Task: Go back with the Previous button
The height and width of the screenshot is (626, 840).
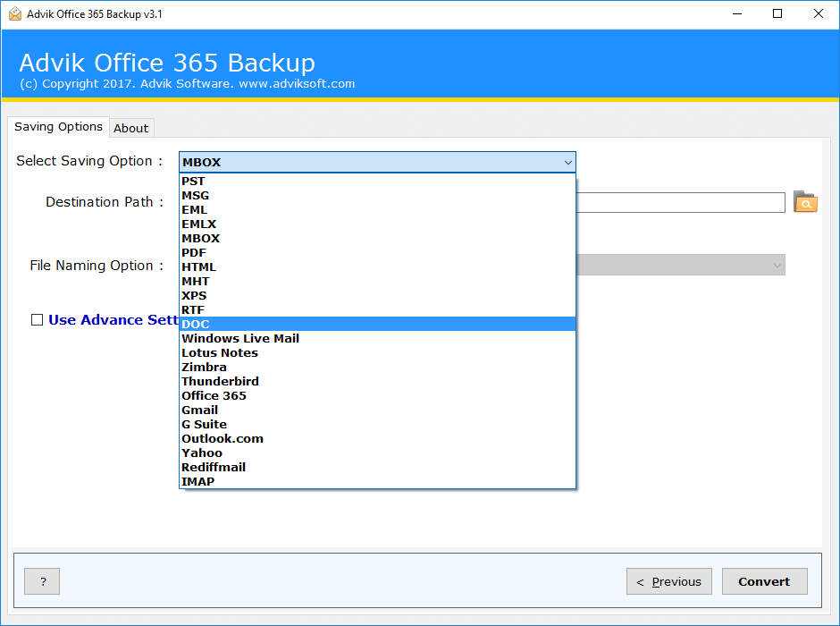Action: click(669, 581)
